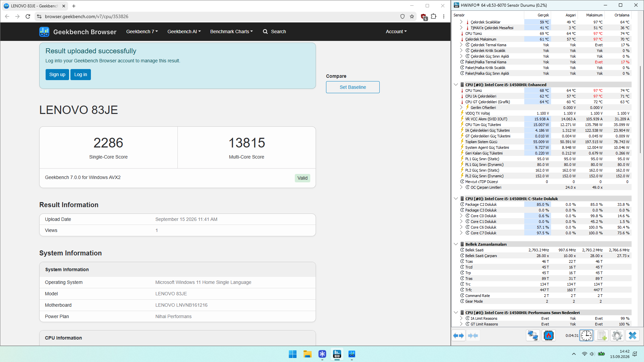Expand the IA Limit Reasons row
This screenshot has height=362, width=644.
pyautogui.click(x=461, y=318)
